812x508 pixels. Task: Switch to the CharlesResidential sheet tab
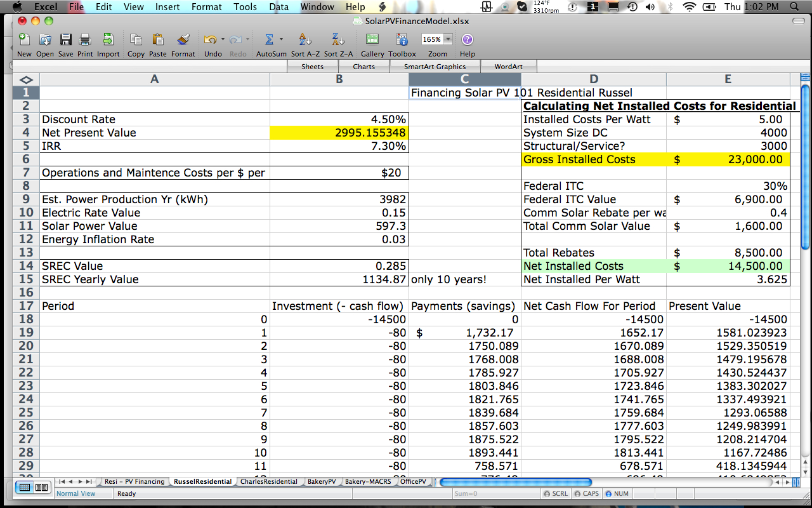click(268, 481)
